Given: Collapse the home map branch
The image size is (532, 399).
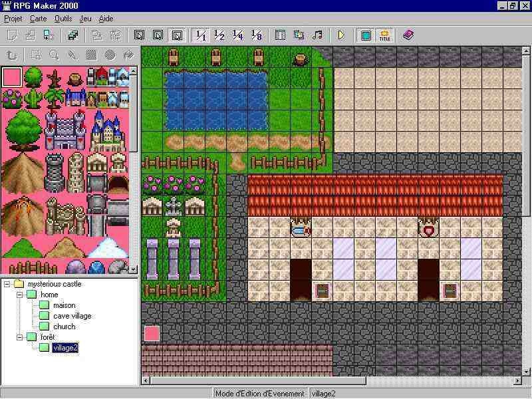Looking at the screenshot, I should click(x=19, y=295).
